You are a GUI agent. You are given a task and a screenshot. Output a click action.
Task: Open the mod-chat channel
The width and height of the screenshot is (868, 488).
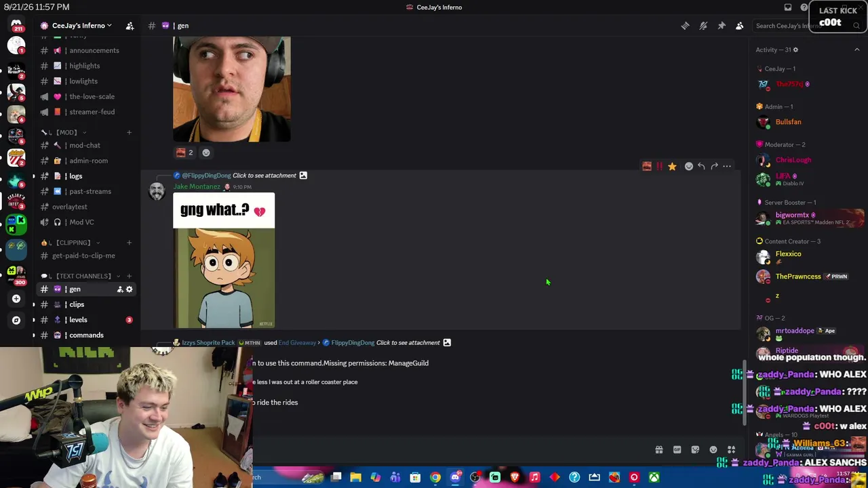pos(86,145)
